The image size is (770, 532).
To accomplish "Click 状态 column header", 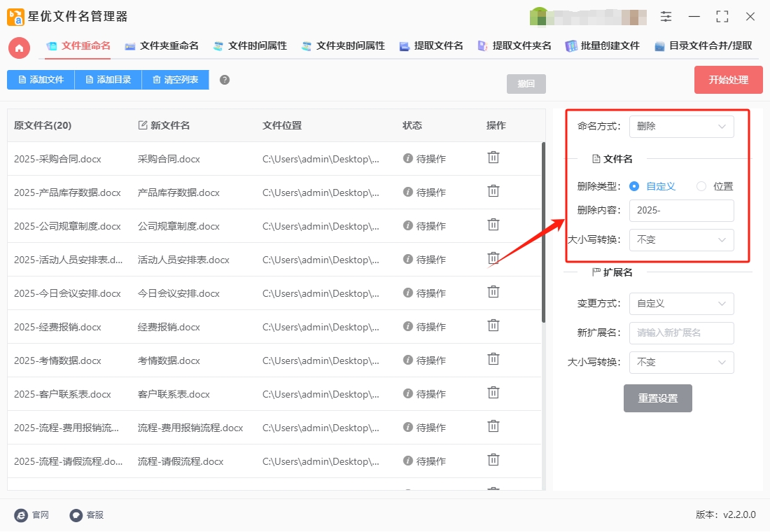I will pos(412,126).
